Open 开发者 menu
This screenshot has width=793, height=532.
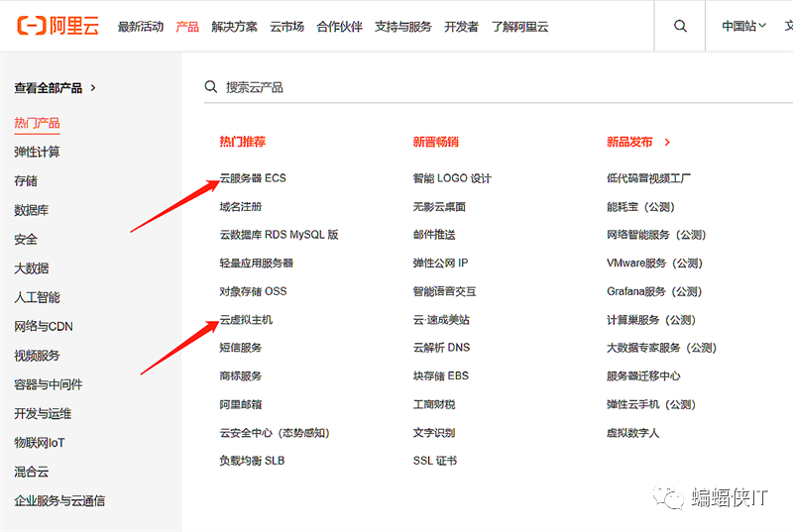click(x=461, y=27)
